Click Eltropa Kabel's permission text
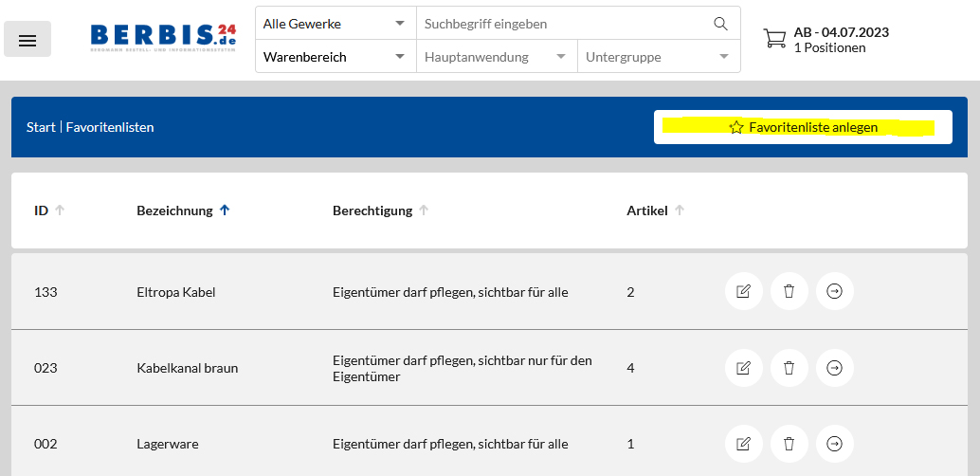This screenshot has height=476, width=980. pos(450,292)
